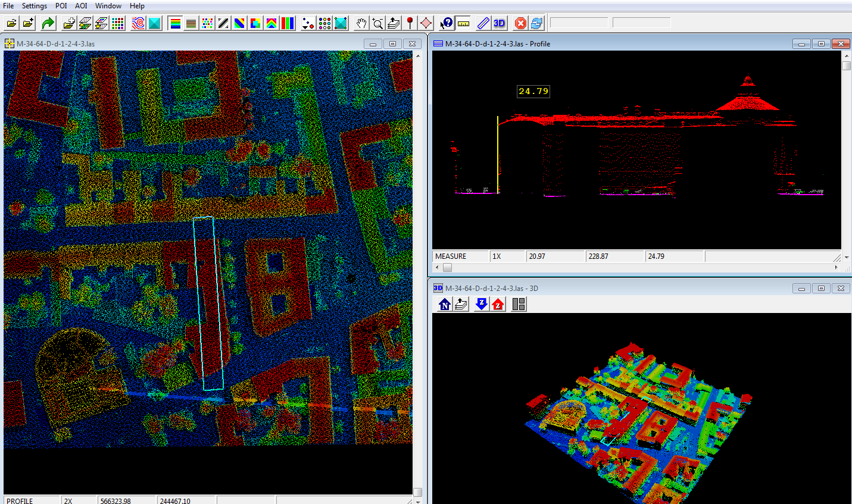Open the Help menu

pyautogui.click(x=138, y=6)
